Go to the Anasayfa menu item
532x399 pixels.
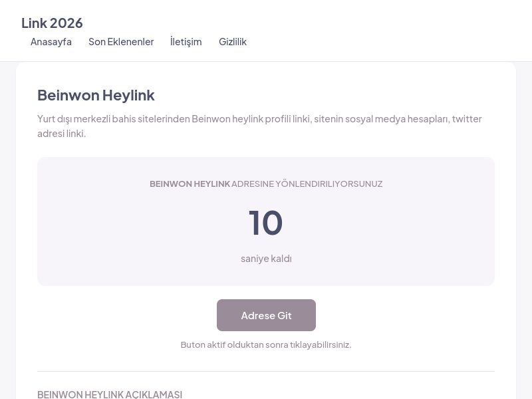[51, 42]
